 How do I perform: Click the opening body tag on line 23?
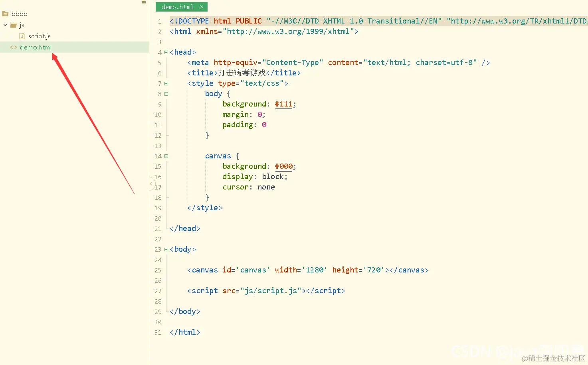183,249
